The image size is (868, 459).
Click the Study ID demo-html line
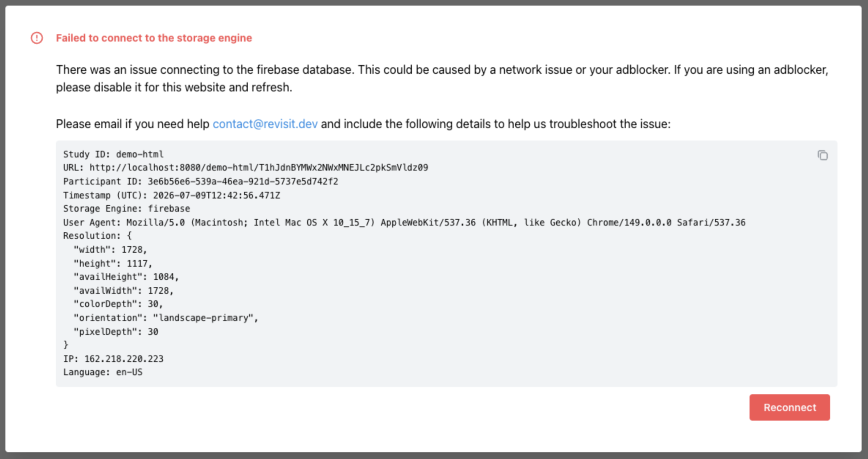tap(113, 154)
